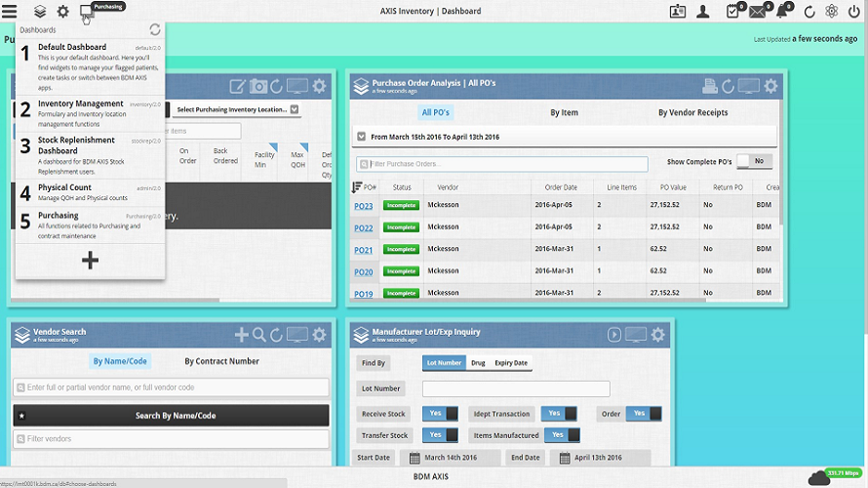The width and height of the screenshot is (868, 488).
Task: Open Select Purchasing Inventory Location dropdown
Action: pyautogui.click(x=238, y=109)
